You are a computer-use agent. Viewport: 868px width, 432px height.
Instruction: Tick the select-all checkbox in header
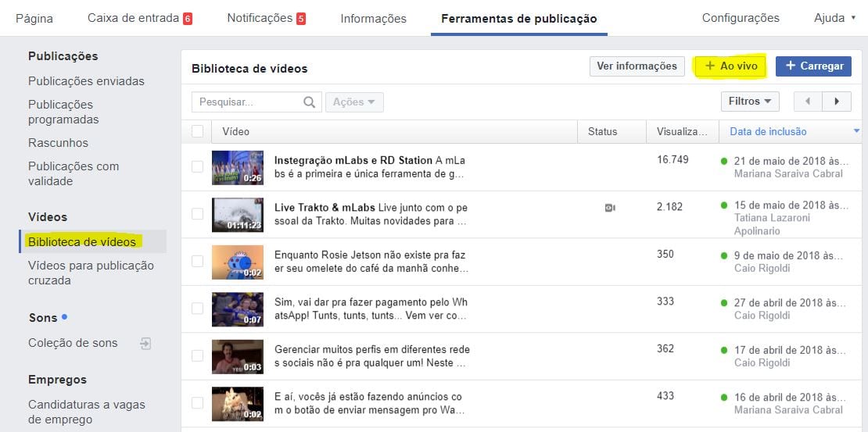tap(197, 131)
